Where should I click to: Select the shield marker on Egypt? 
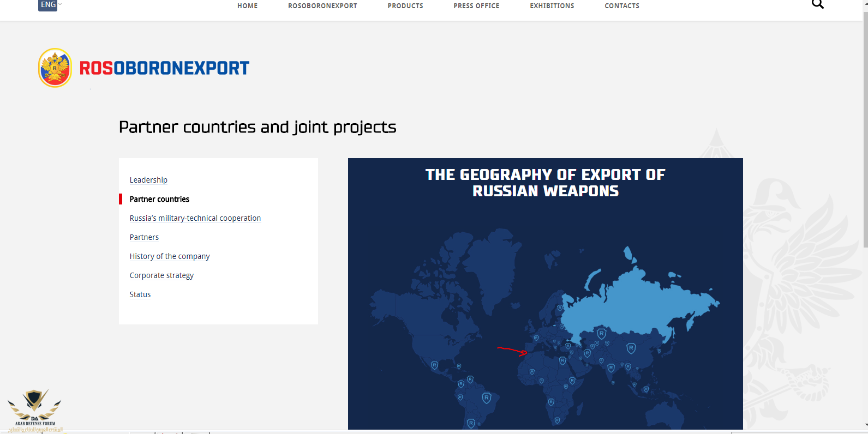[562, 360]
